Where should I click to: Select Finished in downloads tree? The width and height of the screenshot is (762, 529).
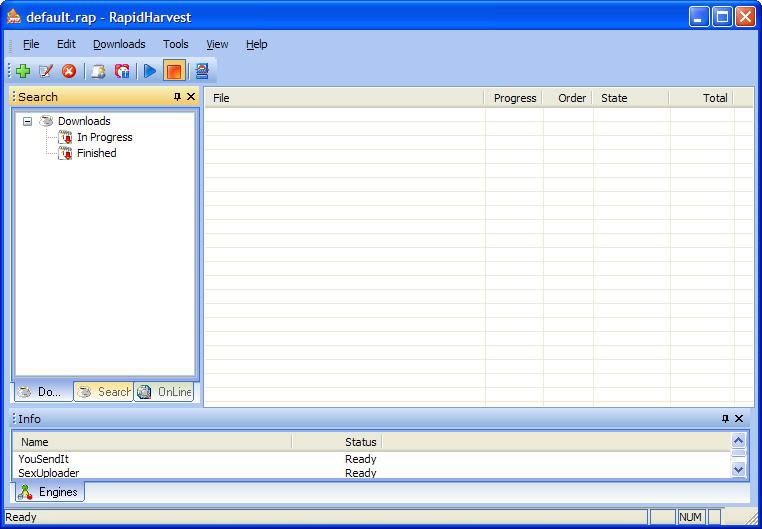coord(96,153)
